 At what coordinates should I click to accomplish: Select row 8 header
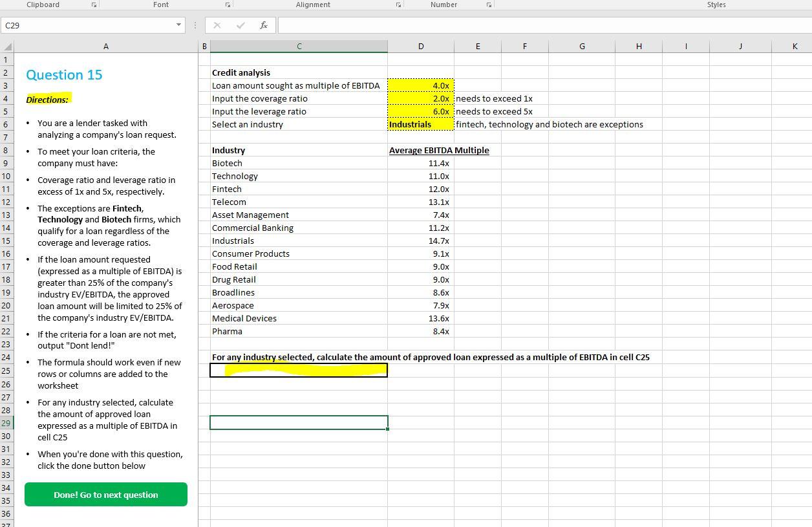click(x=6, y=150)
